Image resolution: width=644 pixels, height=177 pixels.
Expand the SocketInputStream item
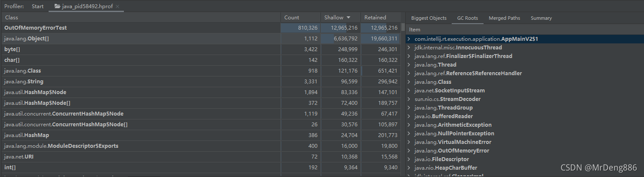[409, 91]
